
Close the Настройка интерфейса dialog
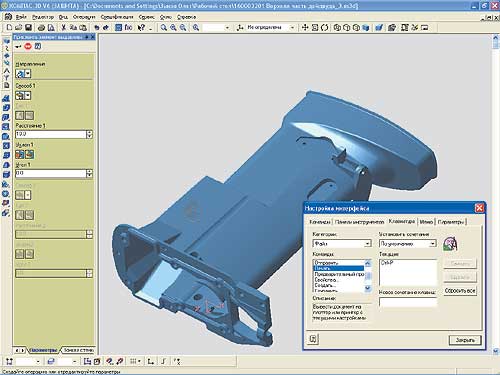(479, 208)
